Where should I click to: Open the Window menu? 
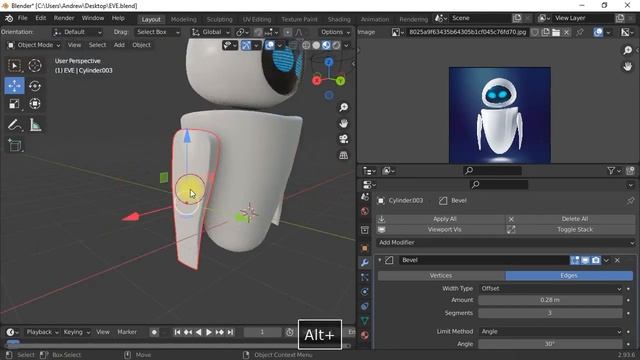[93, 18]
